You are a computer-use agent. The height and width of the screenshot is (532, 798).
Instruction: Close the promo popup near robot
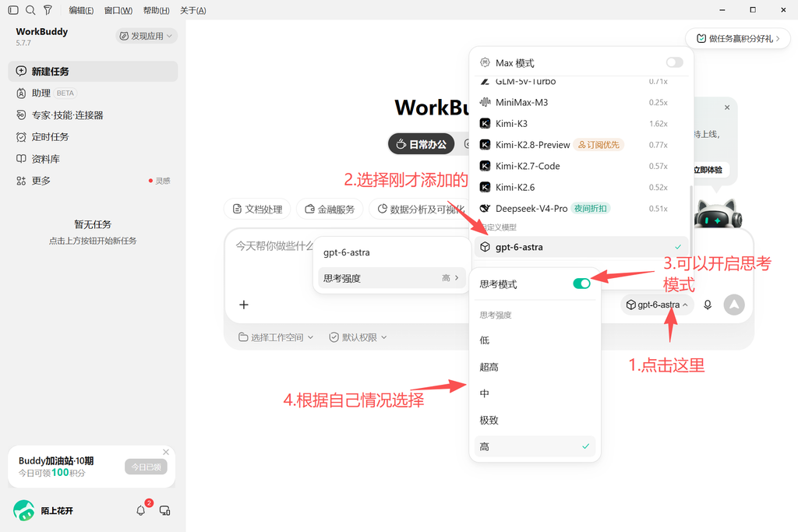tap(727, 107)
